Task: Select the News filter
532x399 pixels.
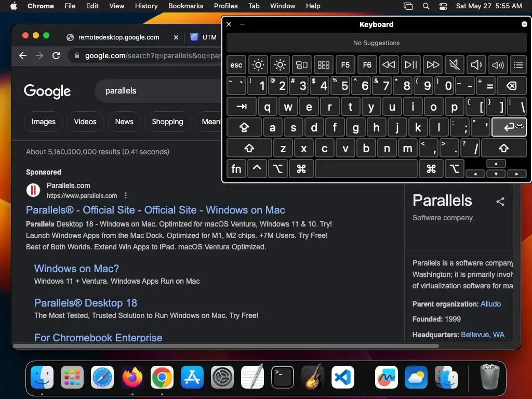Action: [124, 122]
